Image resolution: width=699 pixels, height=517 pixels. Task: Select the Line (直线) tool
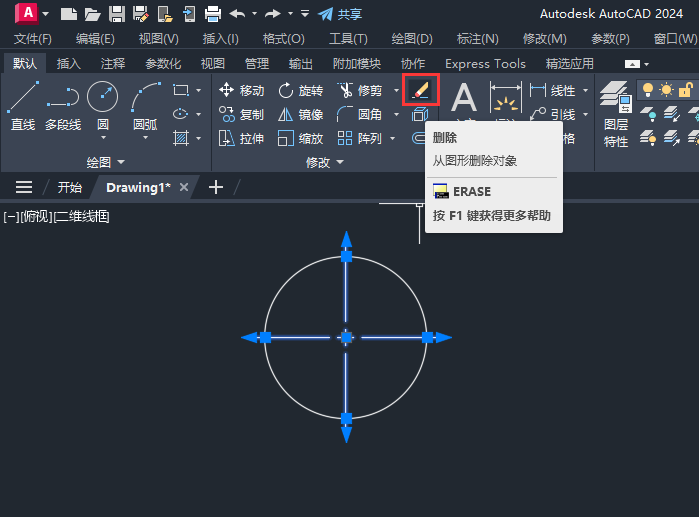[x=22, y=106]
